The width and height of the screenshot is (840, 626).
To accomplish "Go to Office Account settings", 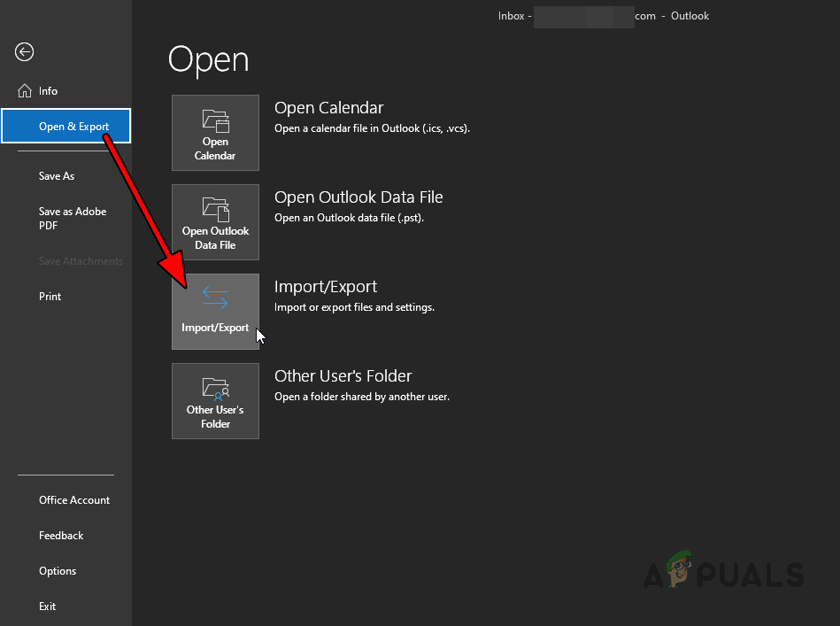I will pyautogui.click(x=73, y=499).
